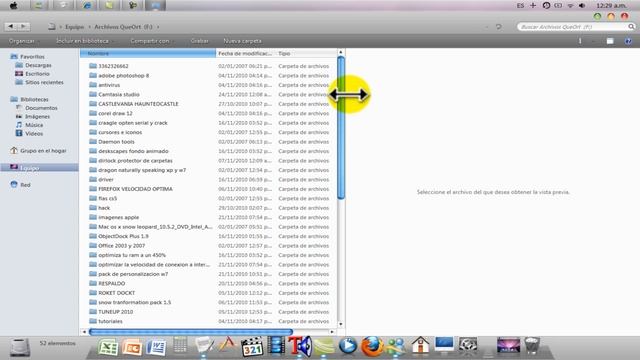This screenshot has height=360, width=640.
Task: Open Sitios recientes in sidebar
Action: pyautogui.click(x=44, y=82)
